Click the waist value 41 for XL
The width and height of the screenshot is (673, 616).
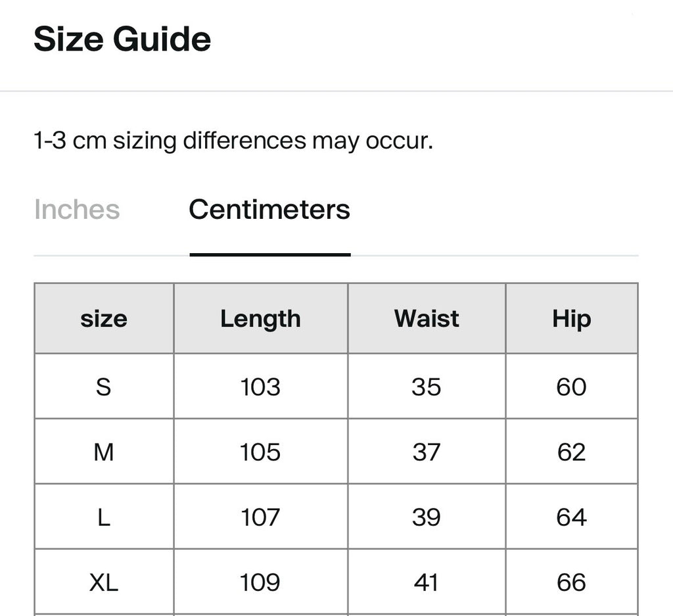coord(426,582)
